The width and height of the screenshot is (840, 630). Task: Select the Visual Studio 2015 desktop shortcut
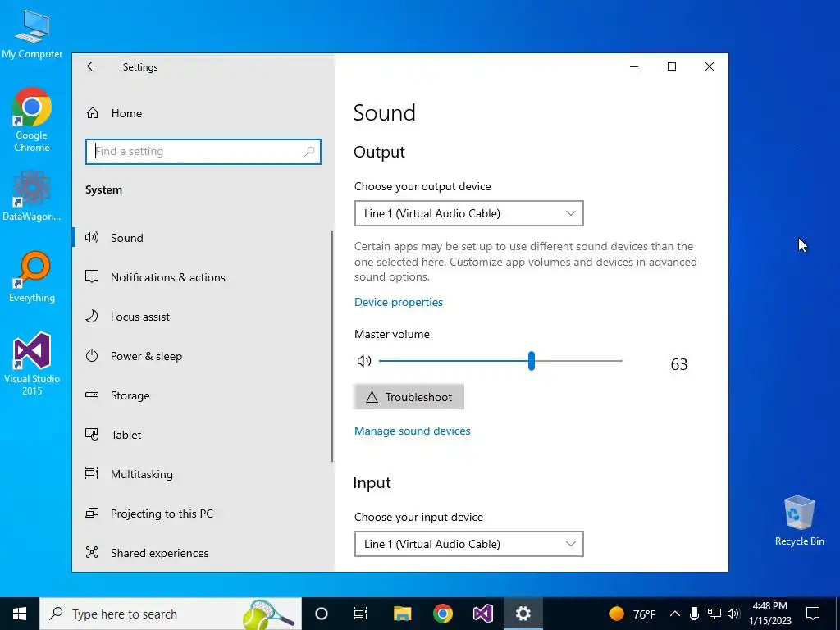point(32,363)
